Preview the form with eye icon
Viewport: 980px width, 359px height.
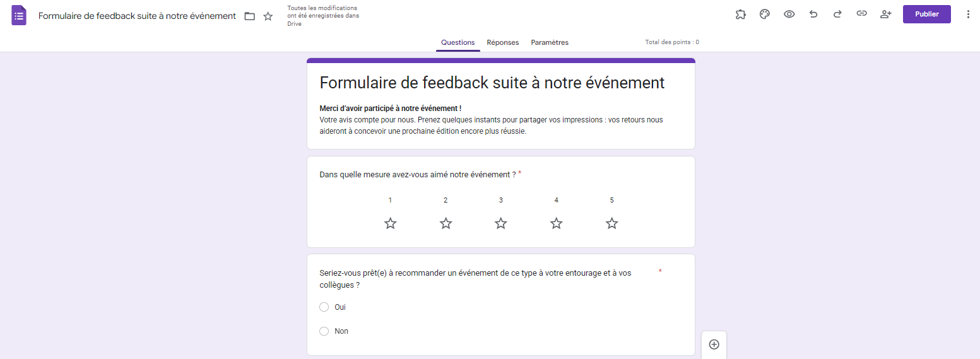click(x=789, y=14)
